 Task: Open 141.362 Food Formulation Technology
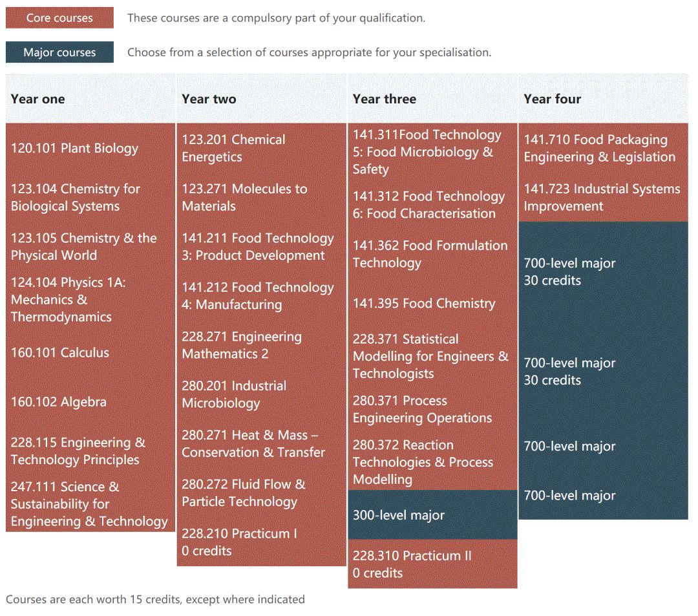tap(430, 254)
